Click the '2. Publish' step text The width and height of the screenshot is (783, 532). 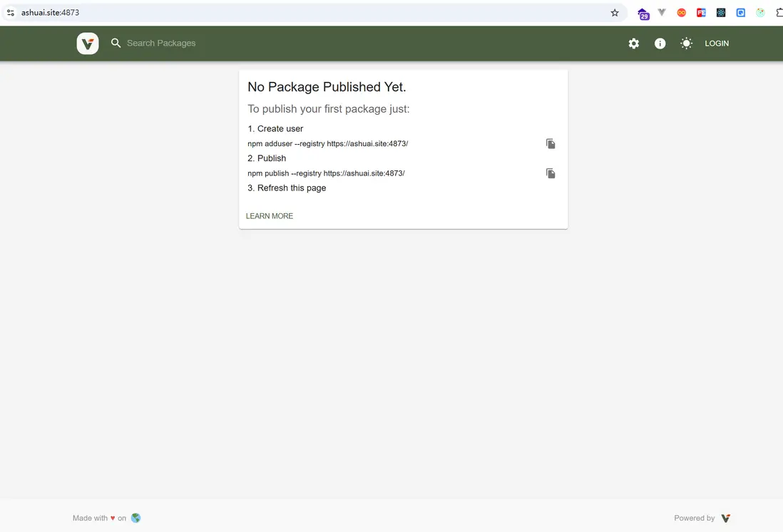coord(267,158)
